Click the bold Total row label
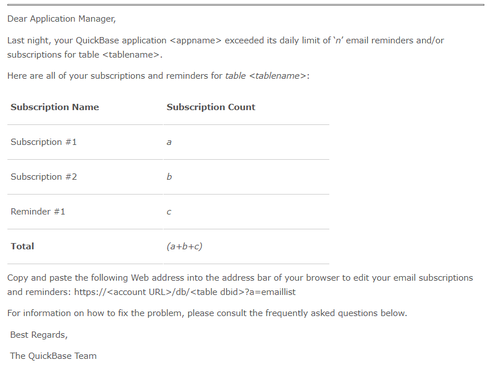This screenshot has height=368, width=490. pos(22,246)
